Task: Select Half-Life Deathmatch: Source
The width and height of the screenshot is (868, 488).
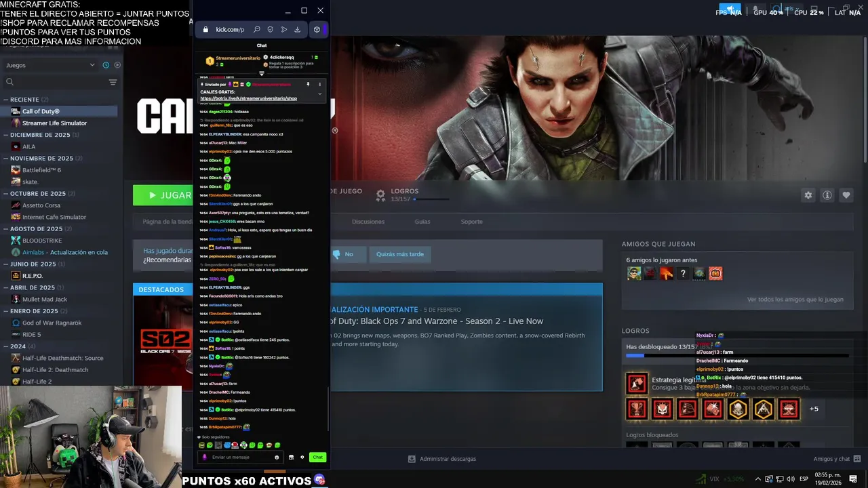Action: coord(61,358)
